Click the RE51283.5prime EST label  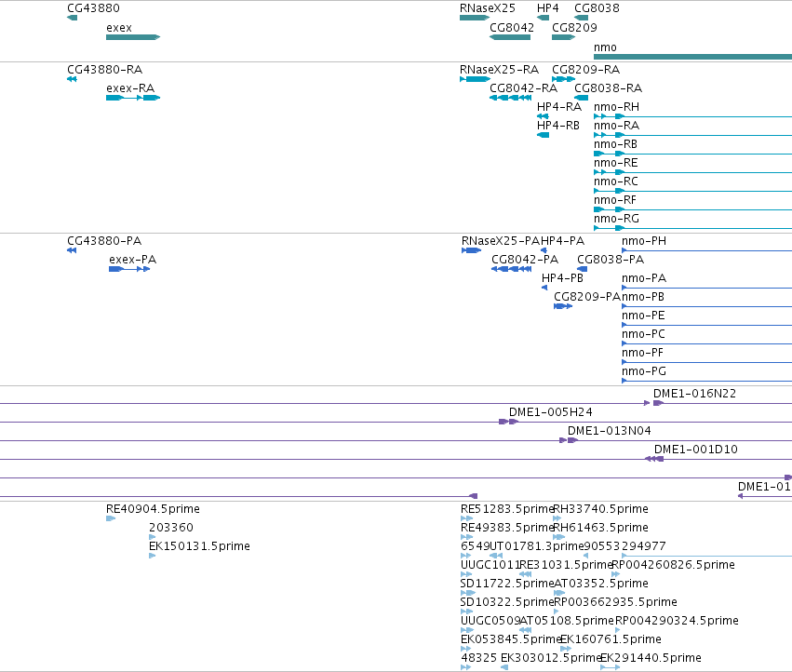(507, 509)
